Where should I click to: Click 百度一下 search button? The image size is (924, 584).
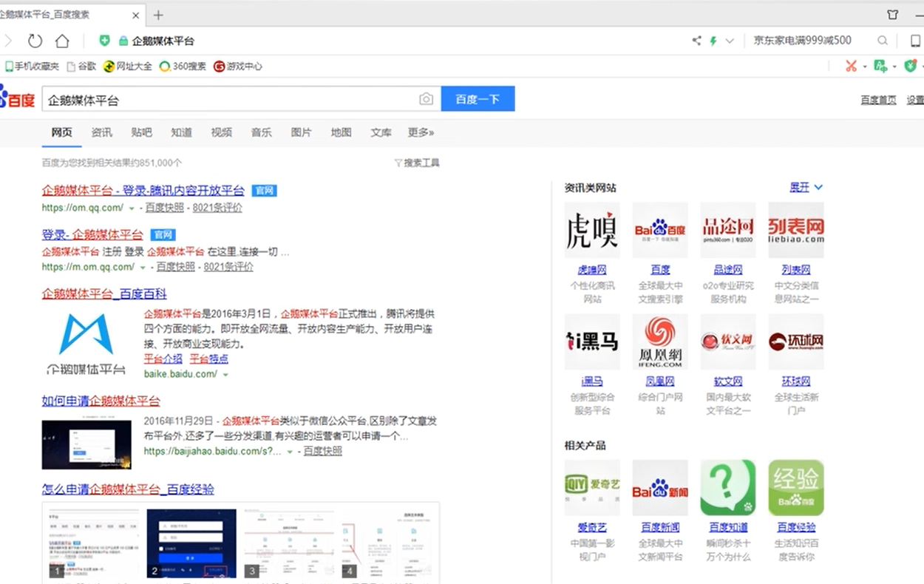[x=478, y=99]
